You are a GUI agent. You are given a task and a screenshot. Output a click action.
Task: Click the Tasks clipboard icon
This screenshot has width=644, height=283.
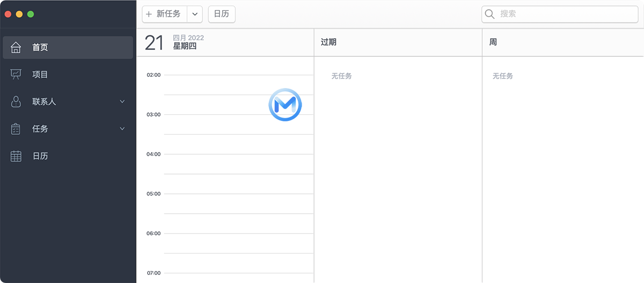16,129
